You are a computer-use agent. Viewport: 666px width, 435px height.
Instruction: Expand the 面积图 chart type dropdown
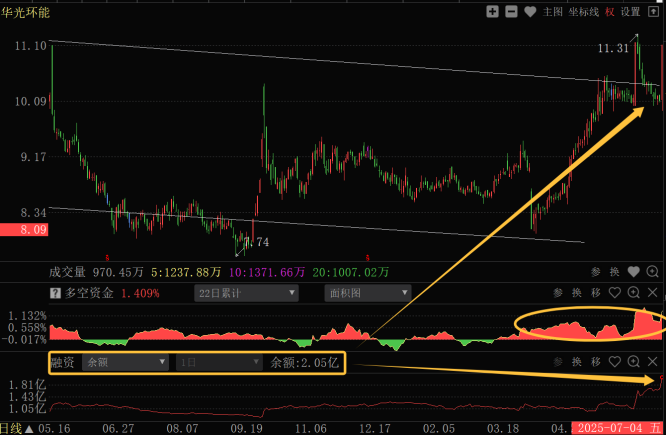[x=368, y=293]
